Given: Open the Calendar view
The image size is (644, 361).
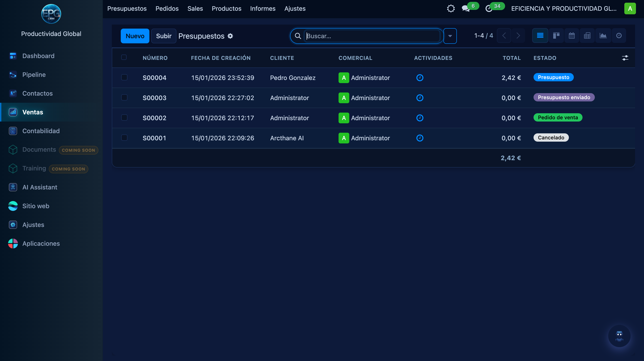Looking at the screenshot, I should [572, 36].
